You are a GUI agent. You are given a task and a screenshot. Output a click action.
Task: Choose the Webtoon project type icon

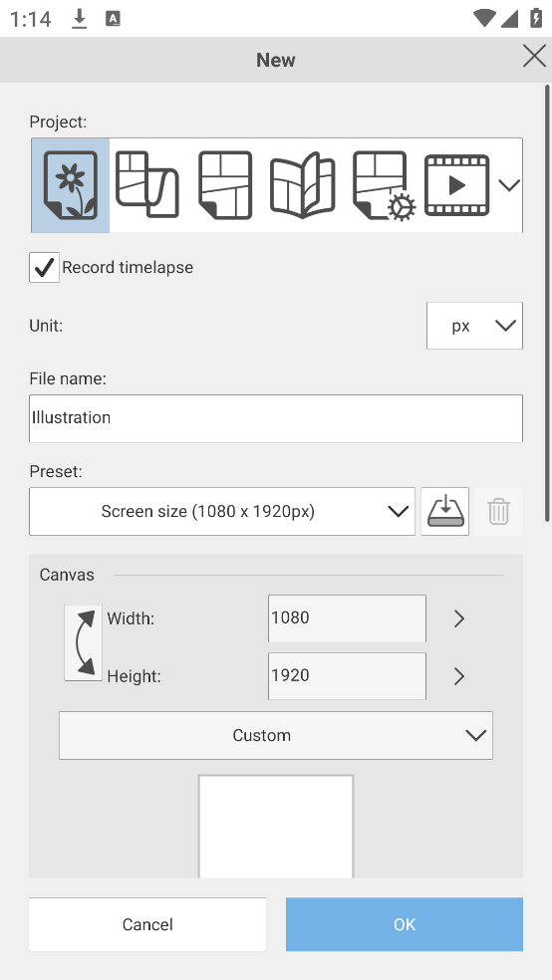[147, 185]
